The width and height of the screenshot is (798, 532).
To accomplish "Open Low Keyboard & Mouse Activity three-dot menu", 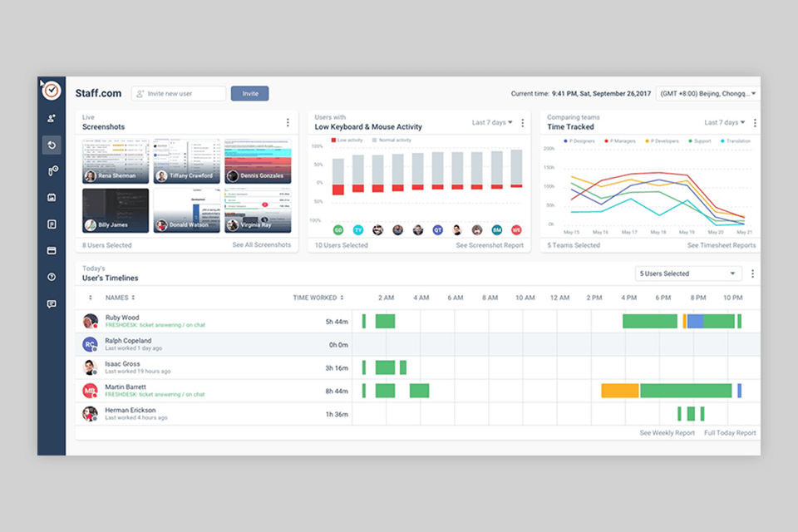I will click(x=523, y=123).
